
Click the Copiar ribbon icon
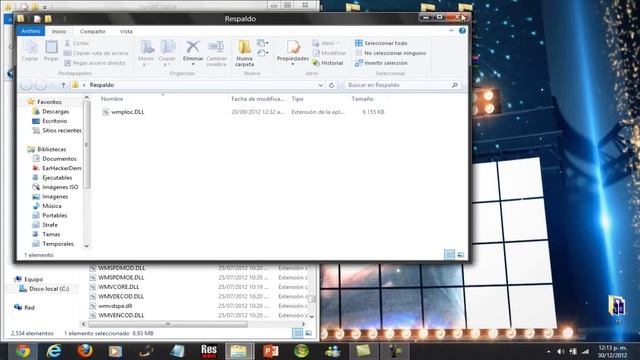30,51
